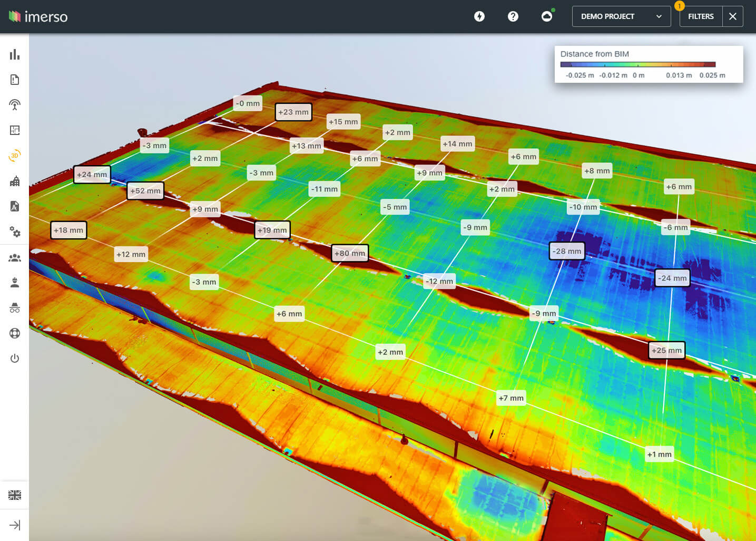
Task: Click the lightning bolt icon in topbar
Action: [x=479, y=16]
